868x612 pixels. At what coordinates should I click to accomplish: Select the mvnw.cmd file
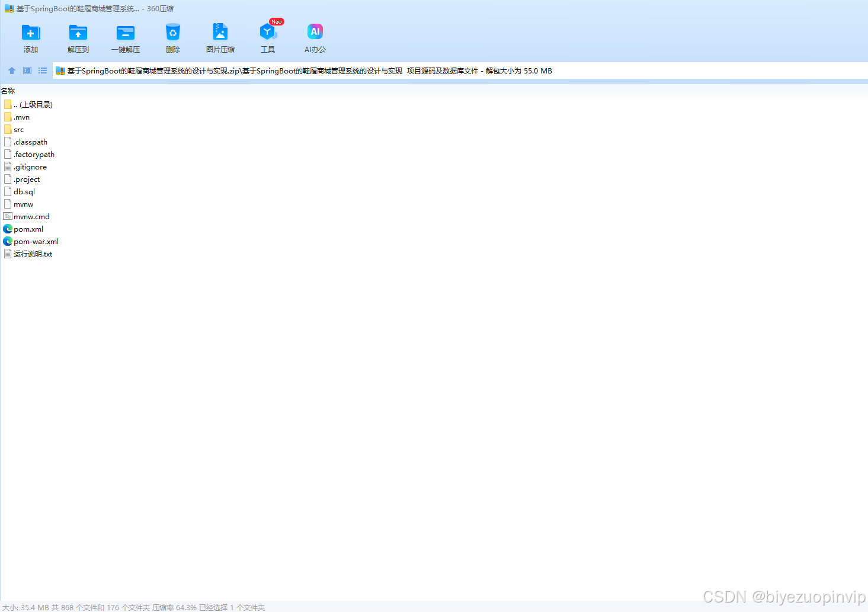tap(27, 217)
